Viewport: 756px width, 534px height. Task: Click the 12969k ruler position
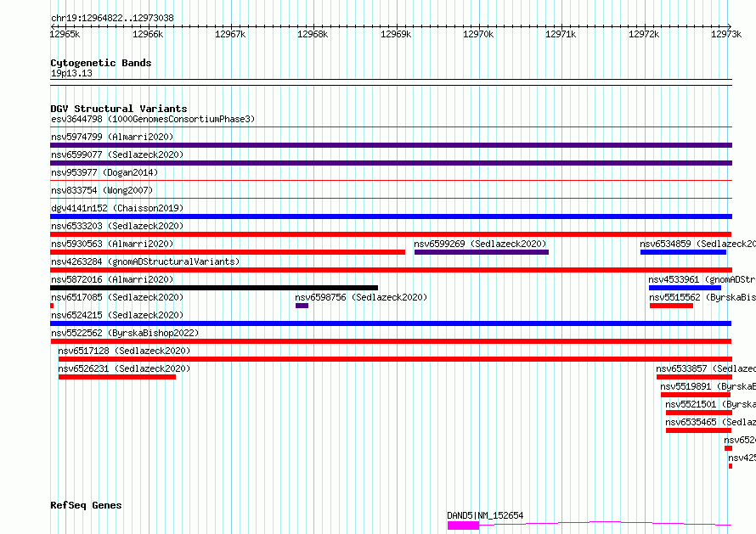(x=396, y=34)
